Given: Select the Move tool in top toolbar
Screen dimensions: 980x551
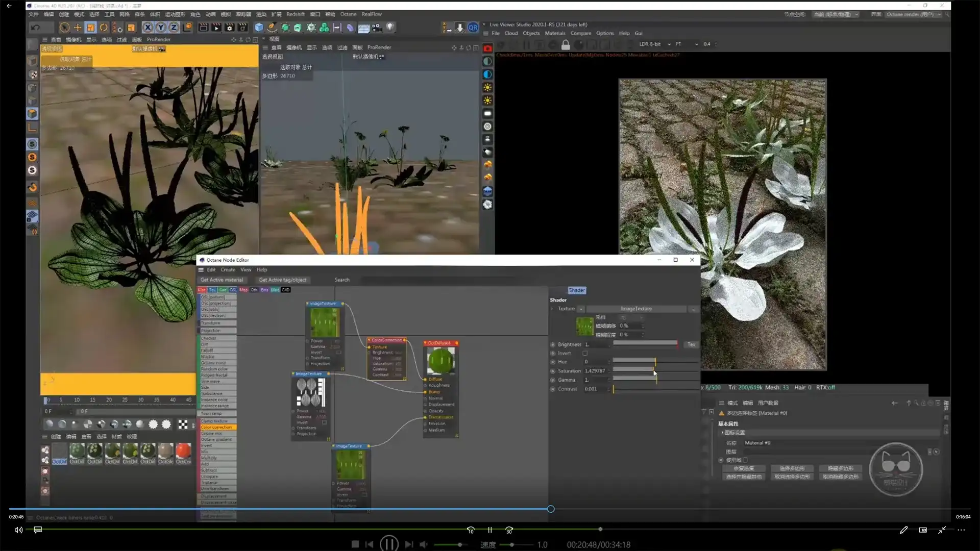Looking at the screenshot, I should tap(78, 28).
